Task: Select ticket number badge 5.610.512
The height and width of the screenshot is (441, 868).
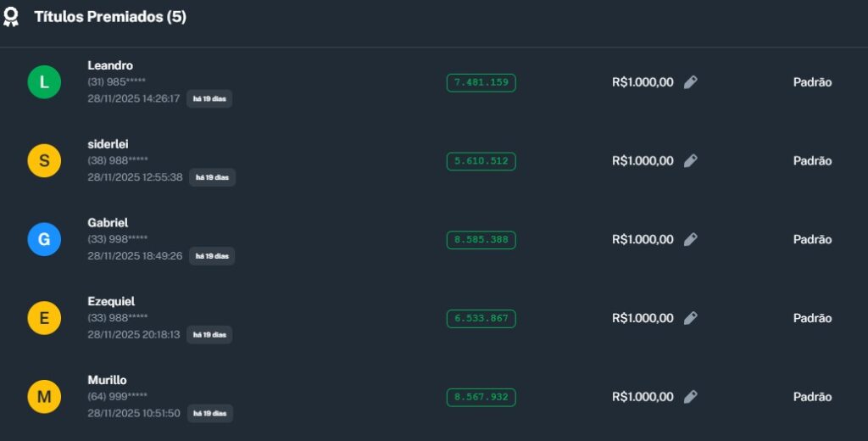Action: click(481, 161)
